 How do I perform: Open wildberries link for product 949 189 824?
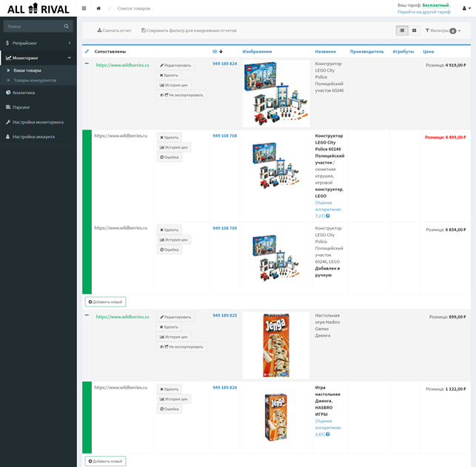123,65
